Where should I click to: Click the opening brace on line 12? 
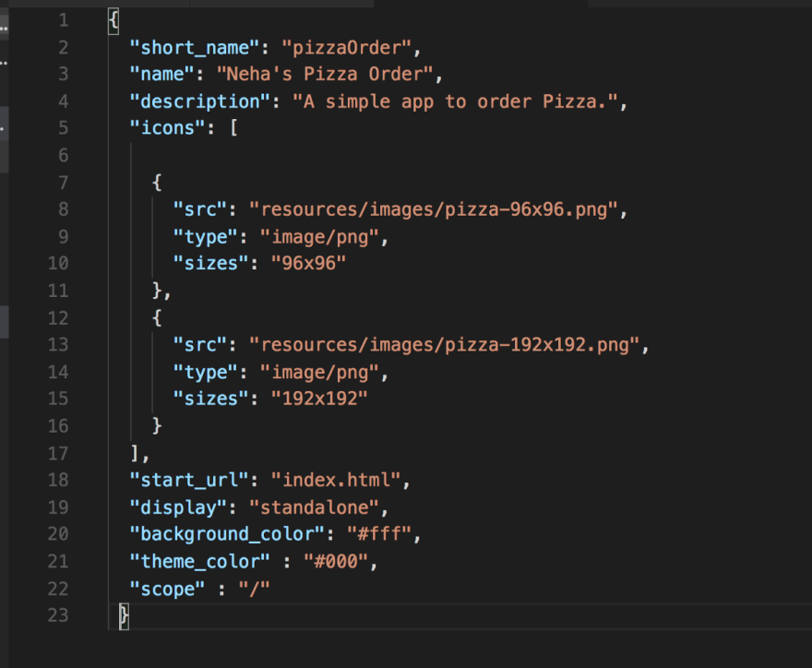[x=157, y=318]
